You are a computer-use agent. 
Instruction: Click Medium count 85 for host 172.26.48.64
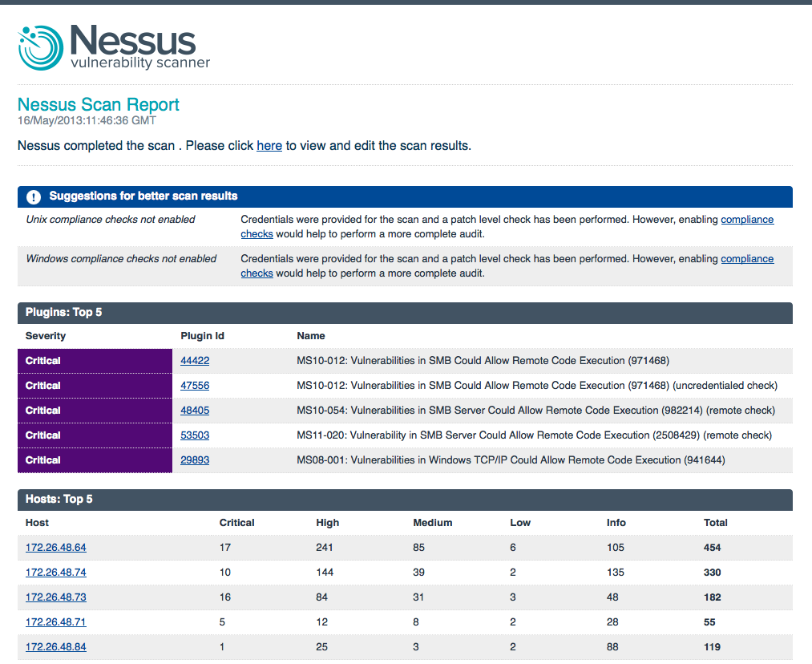(418, 548)
